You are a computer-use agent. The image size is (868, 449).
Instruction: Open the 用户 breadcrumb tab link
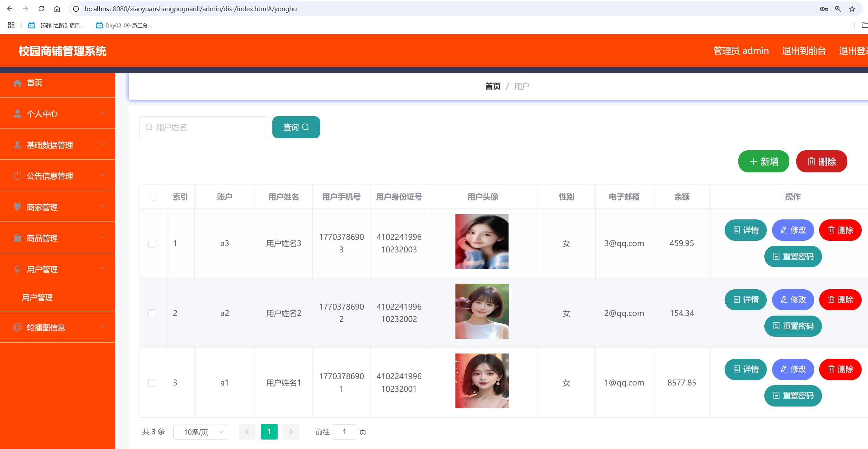522,86
